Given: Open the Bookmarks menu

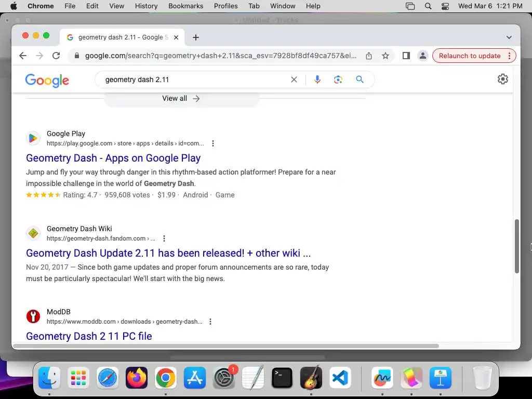Looking at the screenshot, I should (x=185, y=6).
